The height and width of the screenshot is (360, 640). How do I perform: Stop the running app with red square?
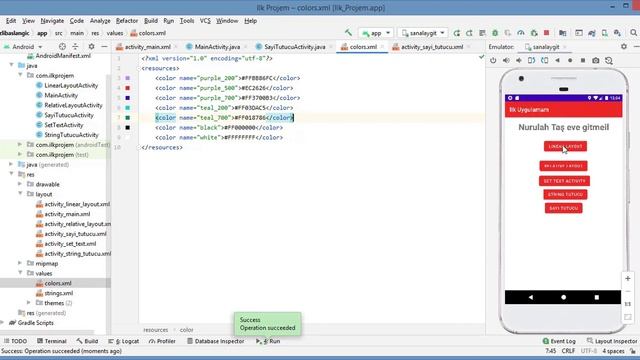point(547,33)
